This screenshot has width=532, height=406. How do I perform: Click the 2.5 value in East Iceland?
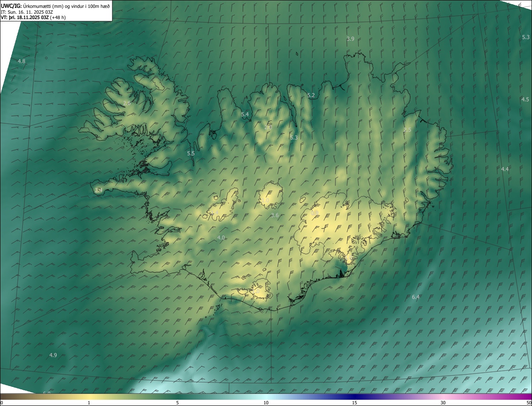click(x=407, y=130)
